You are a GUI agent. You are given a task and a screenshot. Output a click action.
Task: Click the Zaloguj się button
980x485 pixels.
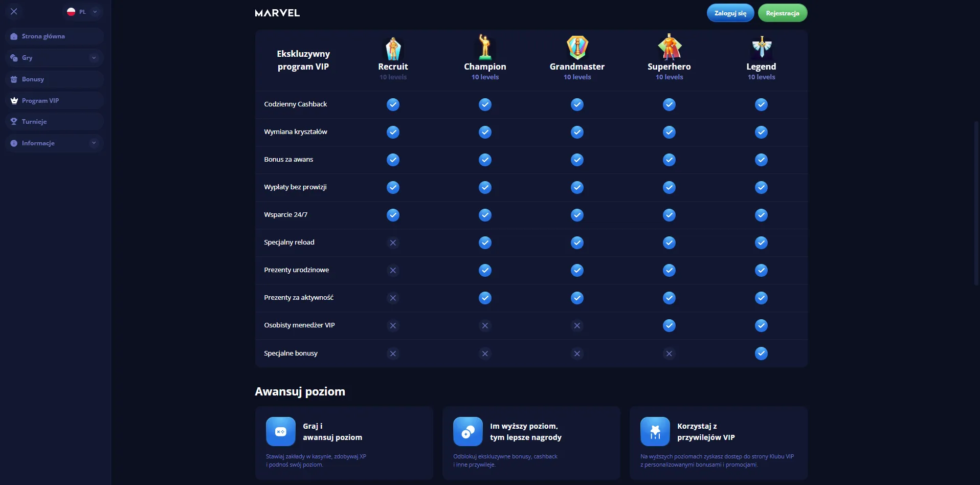pos(730,13)
